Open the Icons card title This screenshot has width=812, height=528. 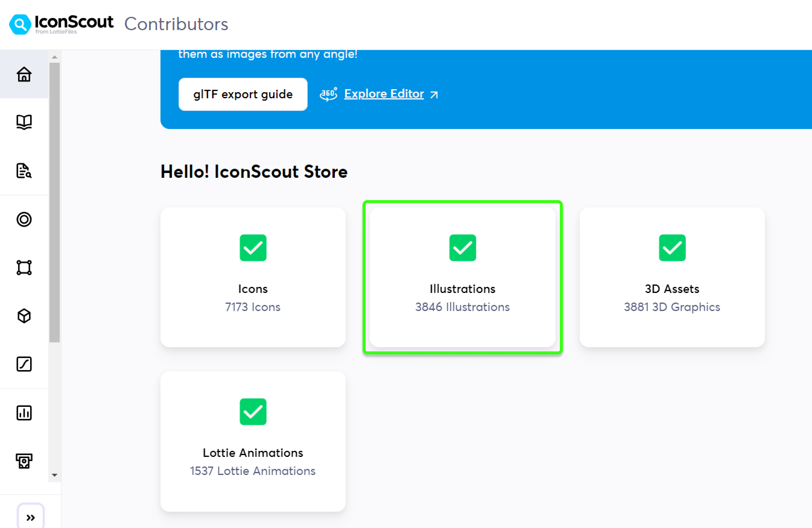[253, 289]
